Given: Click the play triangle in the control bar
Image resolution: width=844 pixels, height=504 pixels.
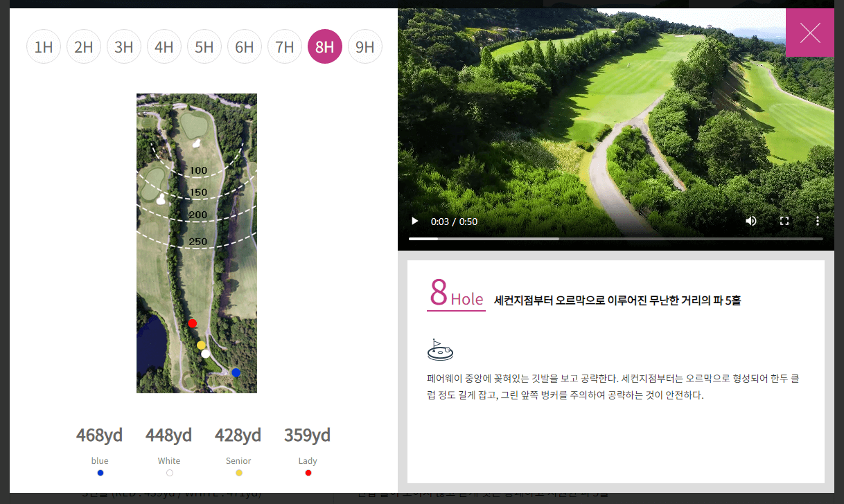Looking at the screenshot, I should (x=414, y=220).
